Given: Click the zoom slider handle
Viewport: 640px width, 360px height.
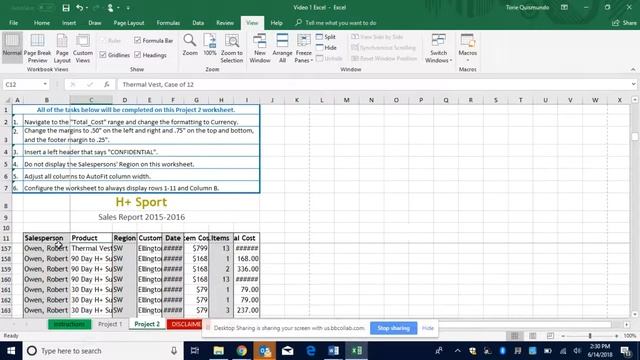Looking at the screenshot, I should 590,336.
